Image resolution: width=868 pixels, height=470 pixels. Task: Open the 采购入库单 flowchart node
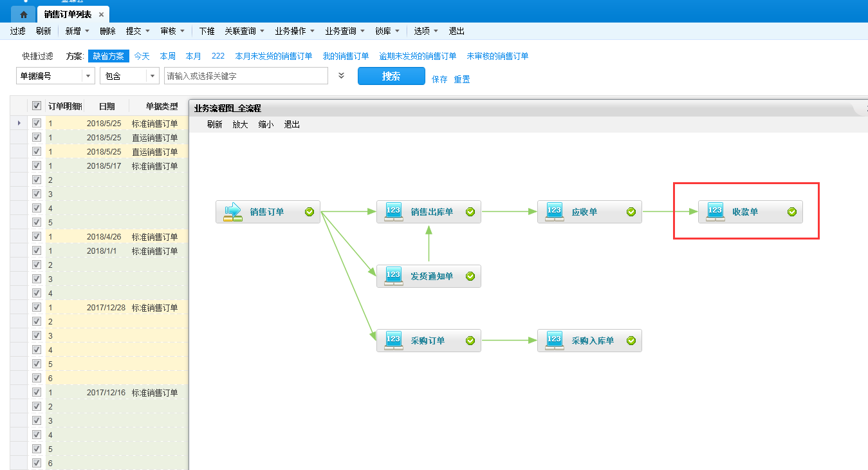(x=589, y=341)
